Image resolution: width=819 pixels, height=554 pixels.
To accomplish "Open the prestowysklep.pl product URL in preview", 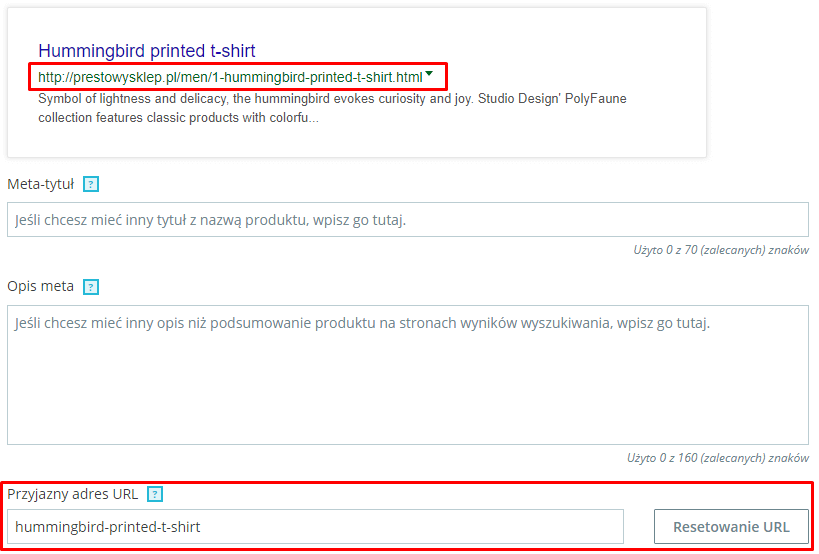I will (x=230, y=77).
